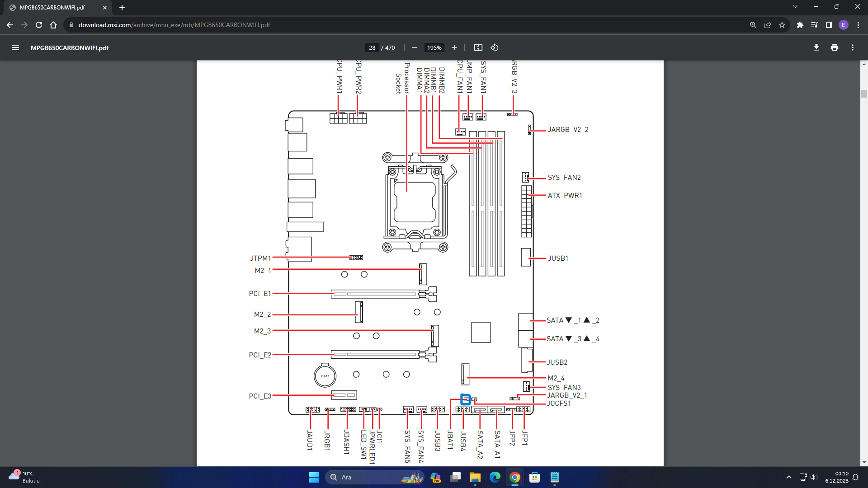The image size is (868, 488).
Task: Show hidden system tray icons
Action: [788, 477]
